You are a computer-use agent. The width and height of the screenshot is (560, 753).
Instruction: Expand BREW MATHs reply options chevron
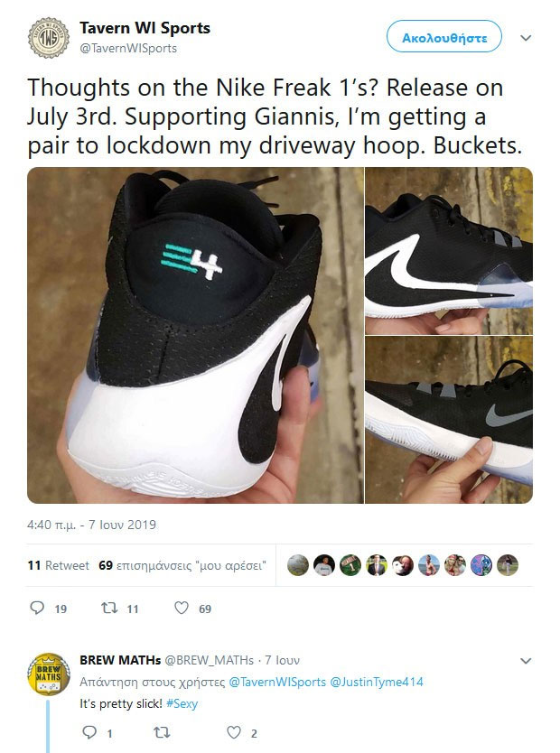click(x=526, y=661)
